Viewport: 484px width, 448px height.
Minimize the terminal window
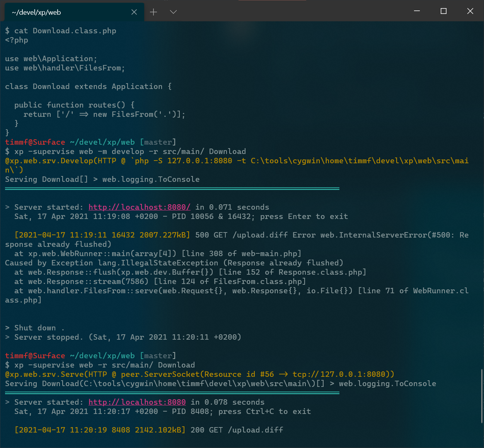tap(417, 11)
